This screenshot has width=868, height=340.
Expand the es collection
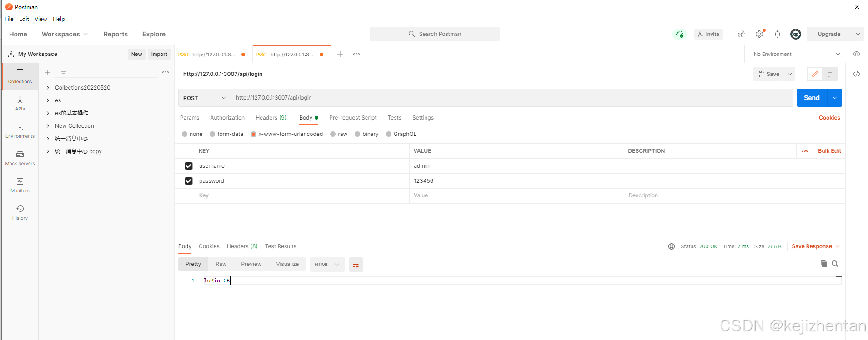tap(48, 100)
